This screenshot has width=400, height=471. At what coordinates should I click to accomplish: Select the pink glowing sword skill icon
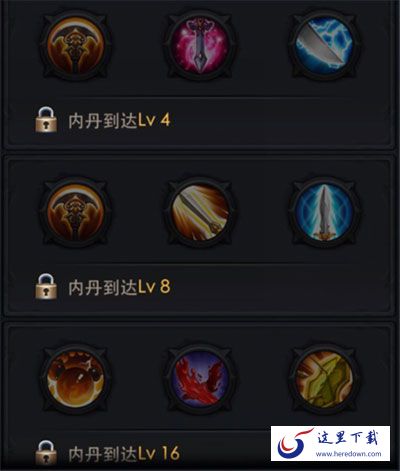tap(199, 46)
